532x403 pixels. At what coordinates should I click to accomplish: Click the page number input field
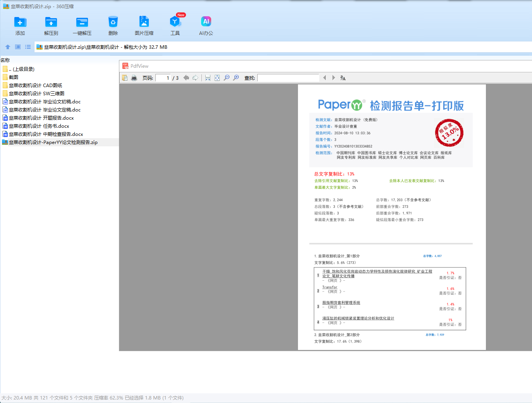[x=163, y=78]
